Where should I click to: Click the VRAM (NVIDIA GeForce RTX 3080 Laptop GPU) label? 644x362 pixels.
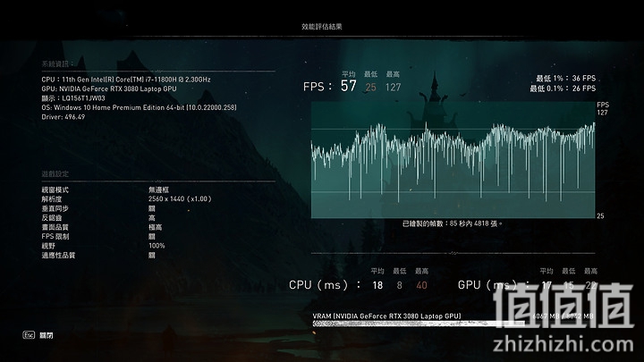[386, 316]
